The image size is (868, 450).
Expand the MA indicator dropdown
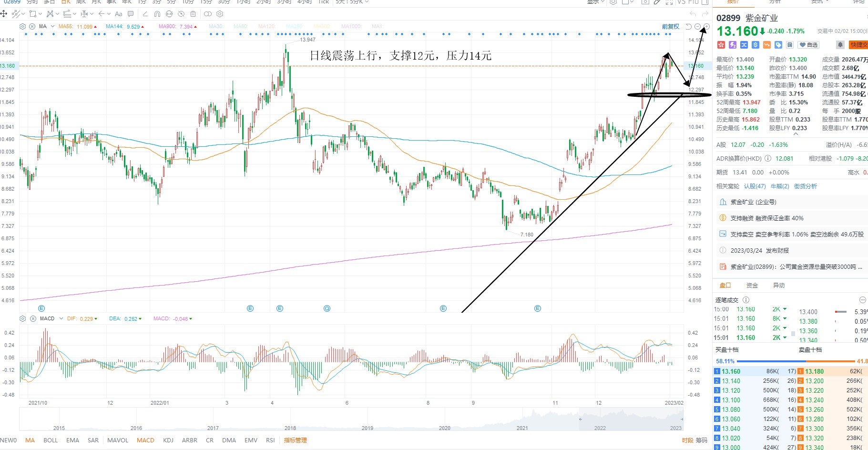click(x=52, y=26)
